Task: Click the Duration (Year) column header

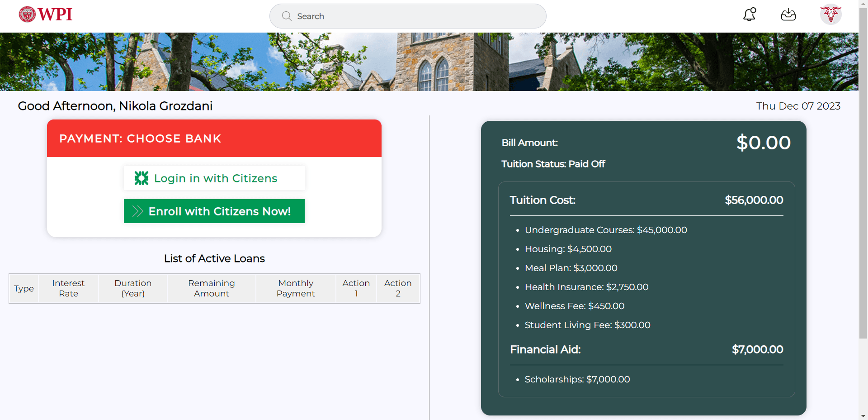Action: coord(133,288)
